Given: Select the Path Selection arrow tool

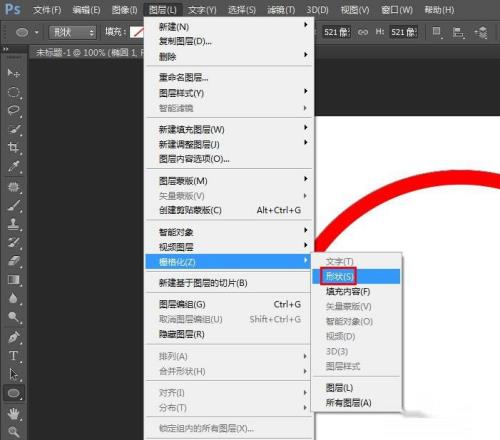Looking at the screenshot, I should pos(13,374).
